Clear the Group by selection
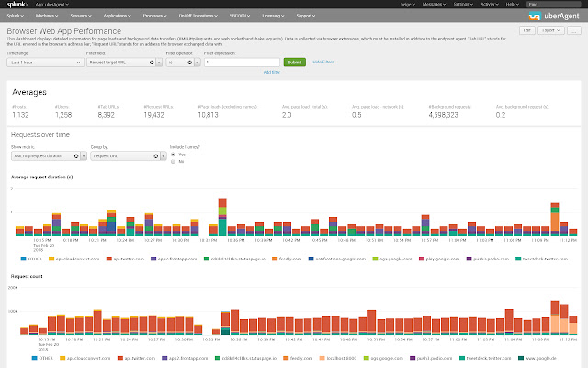Image resolution: width=588 pixels, height=368 pixels. (156, 155)
